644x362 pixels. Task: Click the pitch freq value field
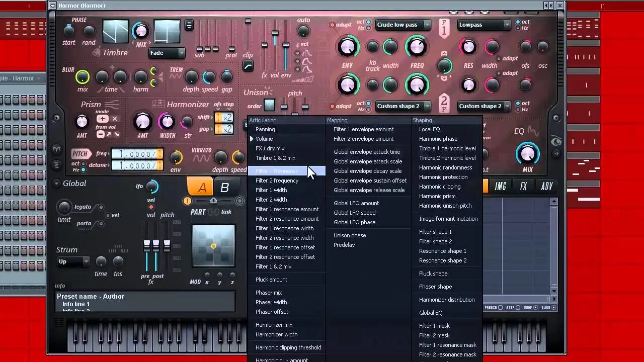[x=137, y=154]
